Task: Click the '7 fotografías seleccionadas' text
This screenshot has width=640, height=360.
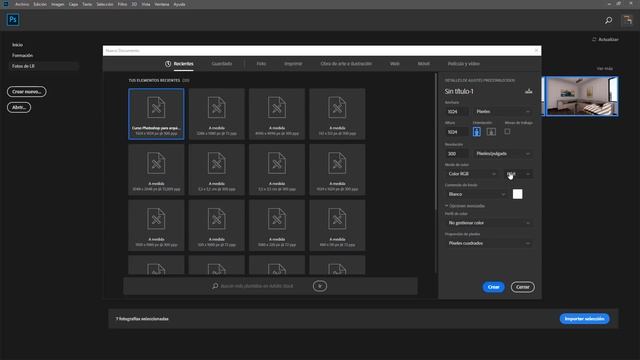Action: pos(142,319)
